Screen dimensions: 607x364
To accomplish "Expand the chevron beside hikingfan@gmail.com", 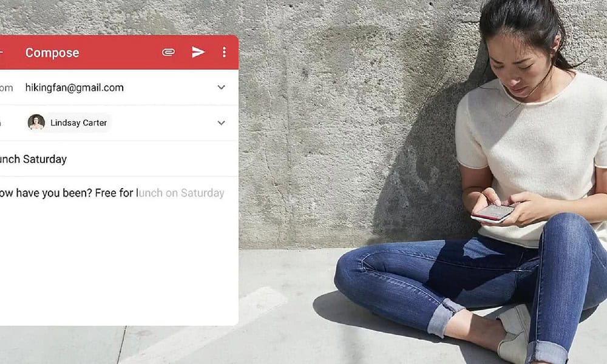I will (221, 87).
